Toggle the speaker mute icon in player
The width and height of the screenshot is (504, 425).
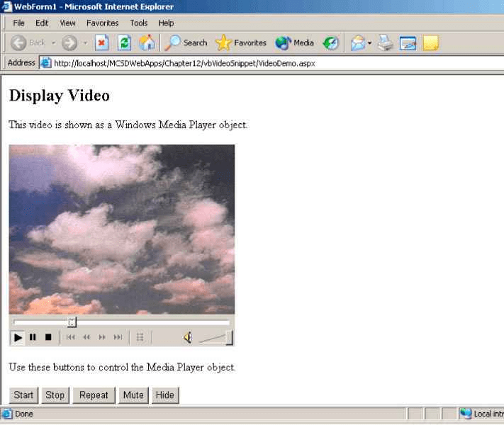pos(189,337)
